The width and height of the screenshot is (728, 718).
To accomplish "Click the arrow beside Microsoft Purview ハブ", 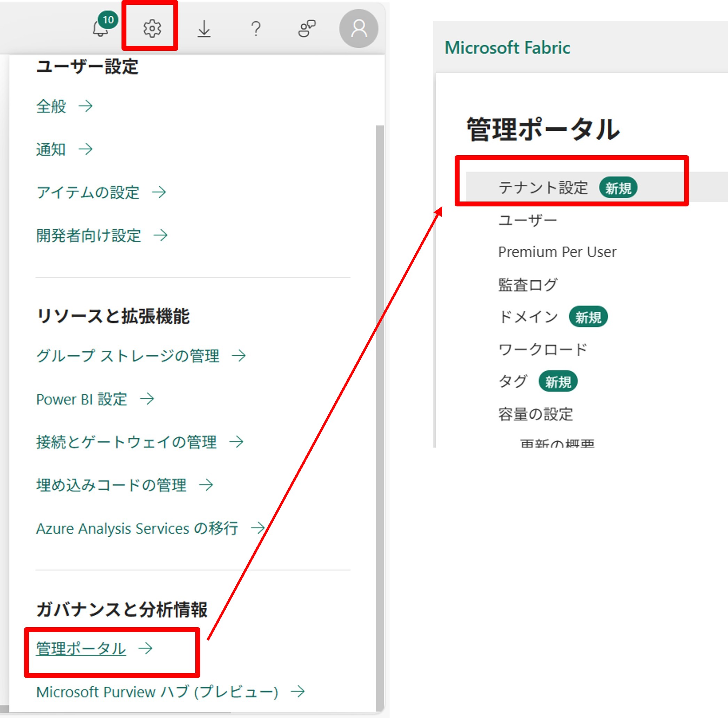I will click(x=298, y=692).
